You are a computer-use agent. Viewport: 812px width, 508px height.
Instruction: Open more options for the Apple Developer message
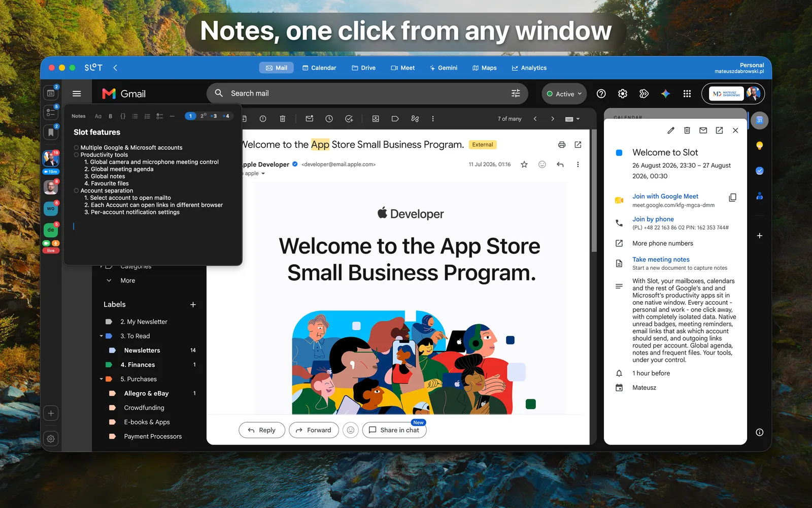578,165
